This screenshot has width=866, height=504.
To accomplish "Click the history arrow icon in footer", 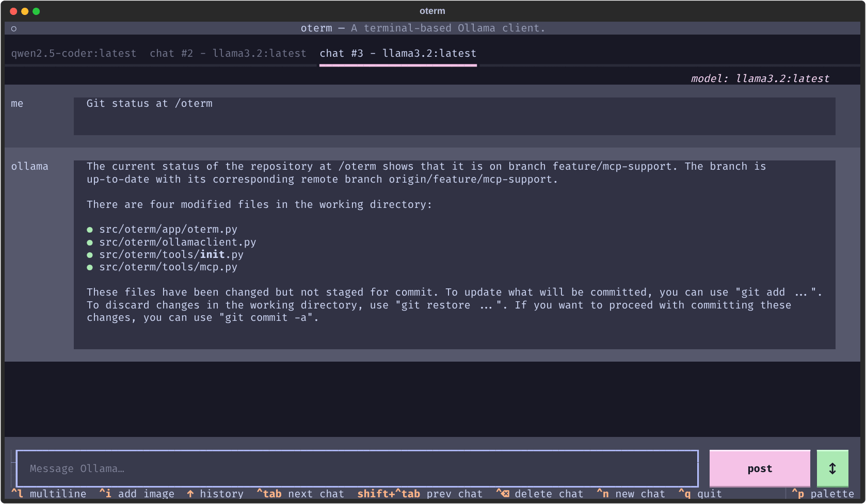I will [191, 494].
